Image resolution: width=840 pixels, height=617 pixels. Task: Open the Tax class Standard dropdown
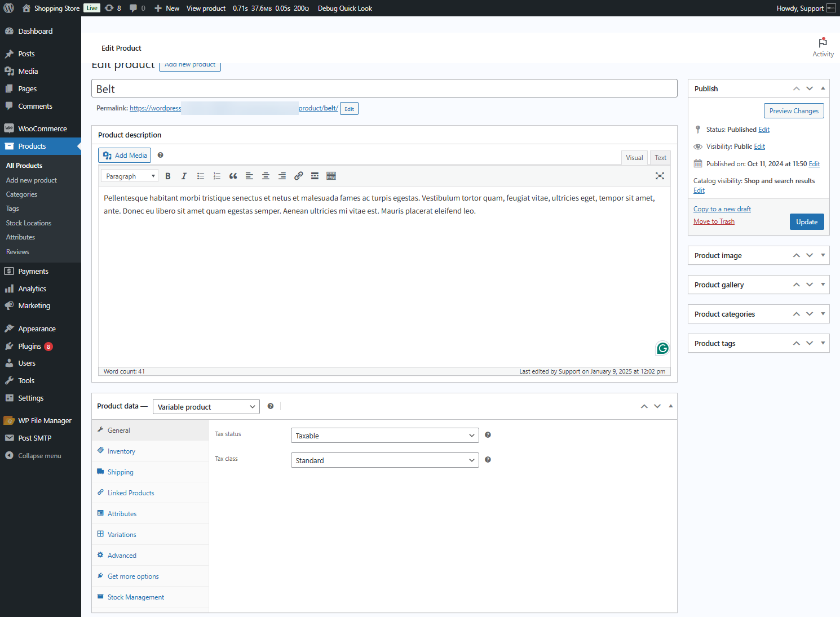tap(385, 460)
